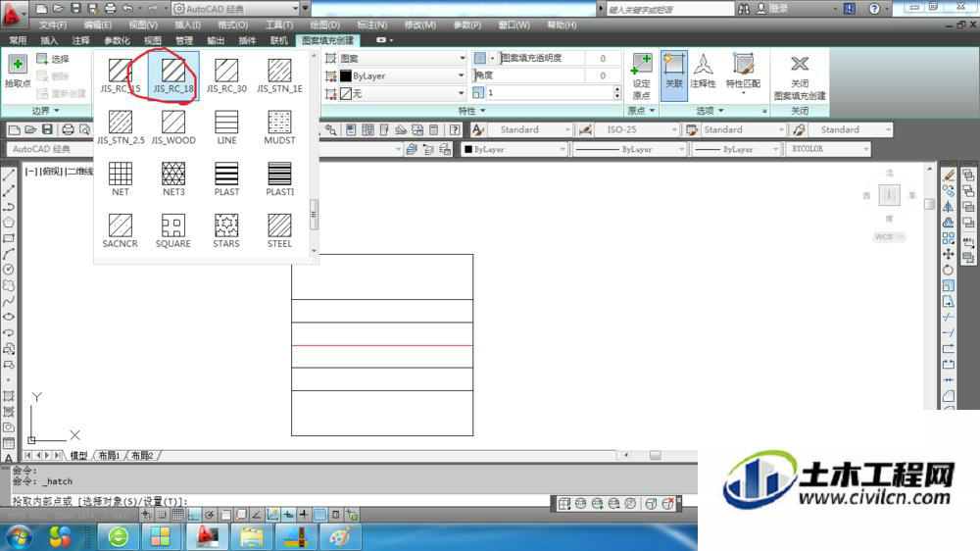Select the Rotate tool in modify toolbar
This screenshot has width=980, height=551.
949,270
